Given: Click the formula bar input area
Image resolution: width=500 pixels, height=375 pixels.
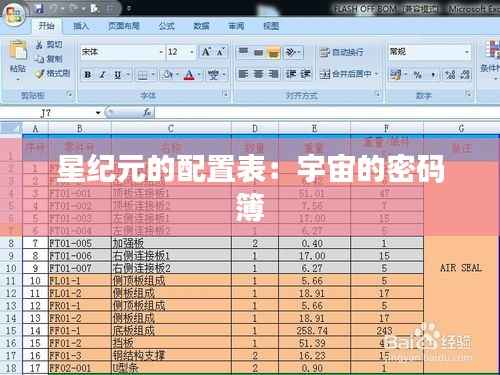Looking at the screenshot, I should 327,113.
